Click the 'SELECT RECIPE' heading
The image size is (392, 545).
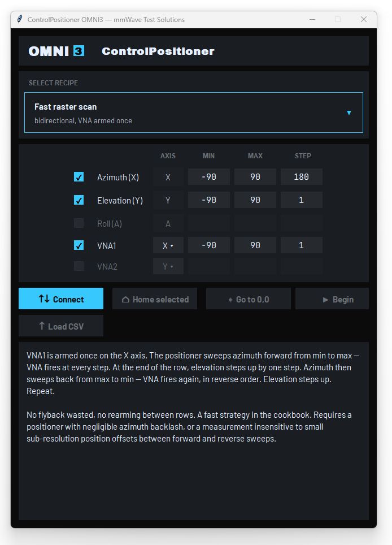click(x=53, y=83)
